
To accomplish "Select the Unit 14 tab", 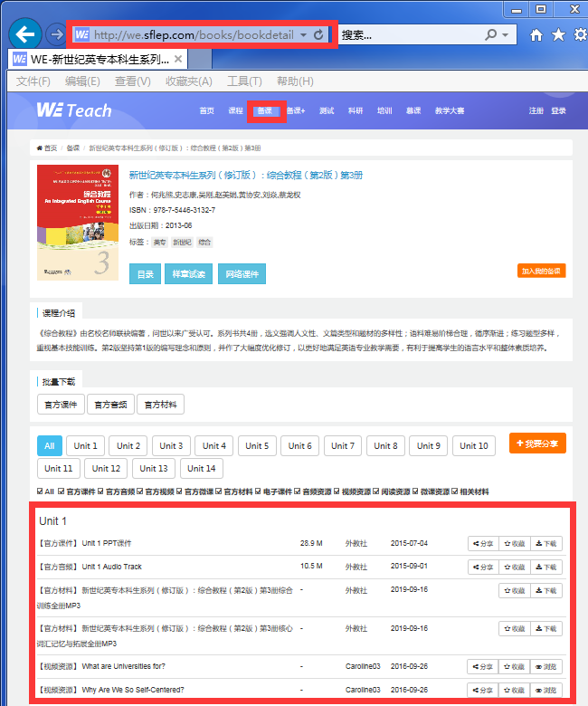I will point(202,468).
